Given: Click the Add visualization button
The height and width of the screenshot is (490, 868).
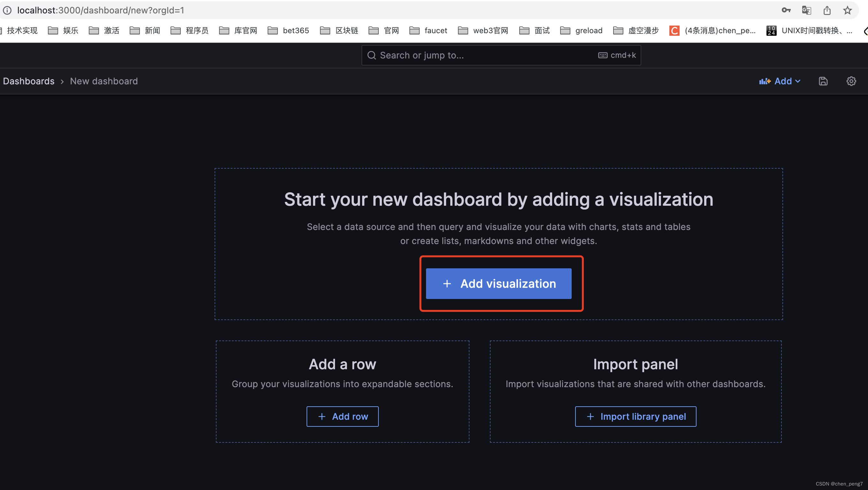Looking at the screenshot, I should tap(499, 283).
